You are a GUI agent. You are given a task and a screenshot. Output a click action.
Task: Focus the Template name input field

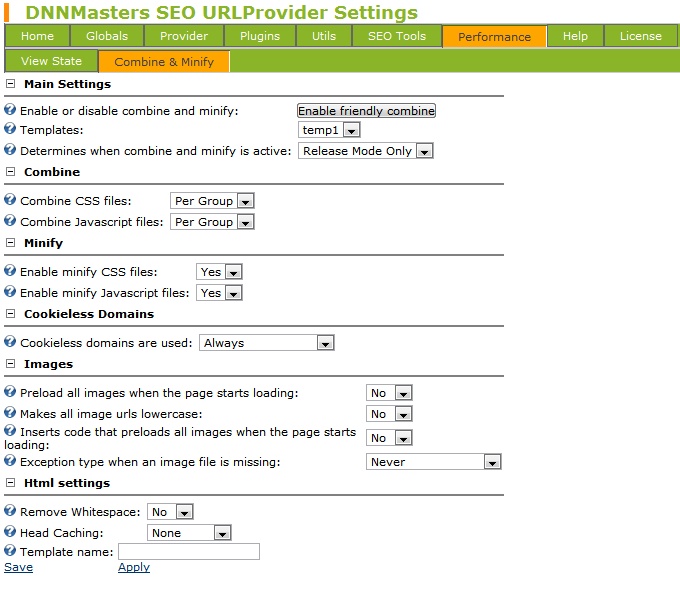point(189,552)
